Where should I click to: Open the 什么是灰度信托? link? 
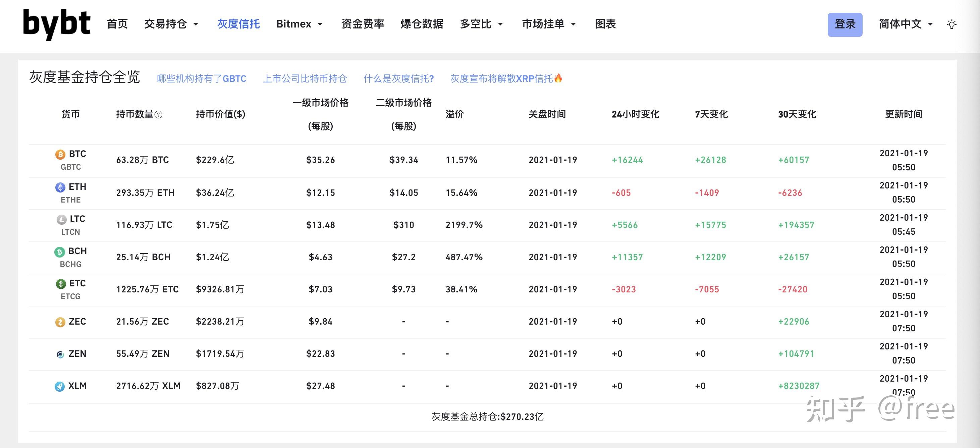(x=399, y=79)
